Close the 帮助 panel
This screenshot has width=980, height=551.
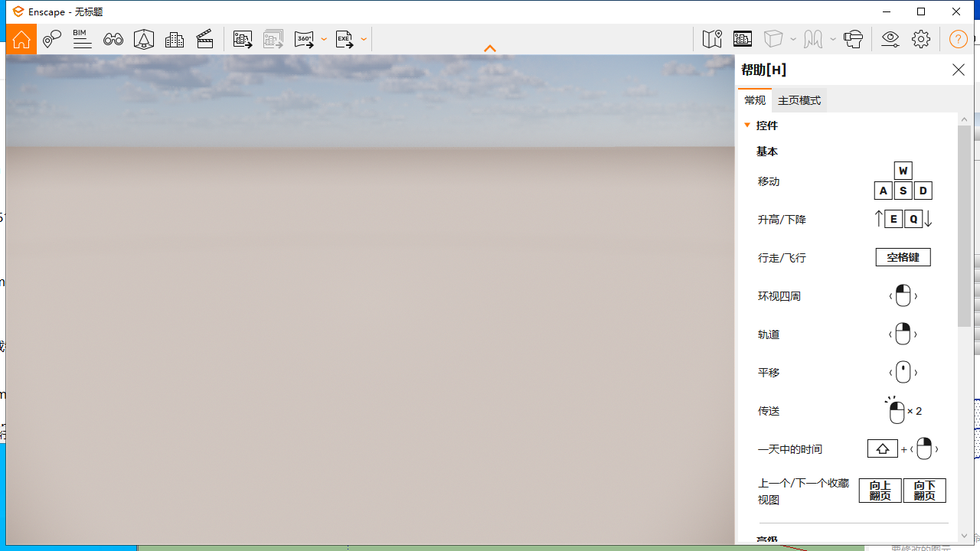pyautogui.click(x=958, y=70)
